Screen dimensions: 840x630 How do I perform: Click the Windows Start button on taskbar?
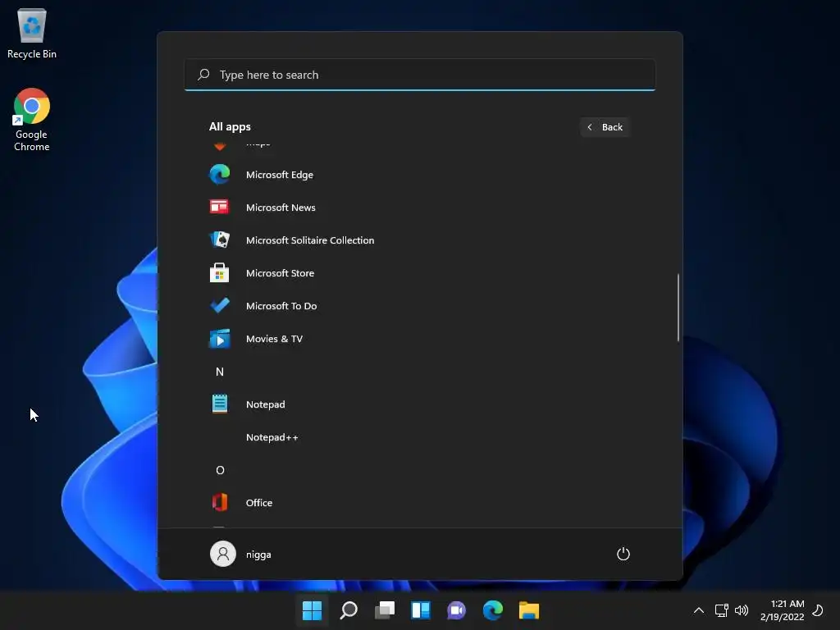click(x=312, y=610)
